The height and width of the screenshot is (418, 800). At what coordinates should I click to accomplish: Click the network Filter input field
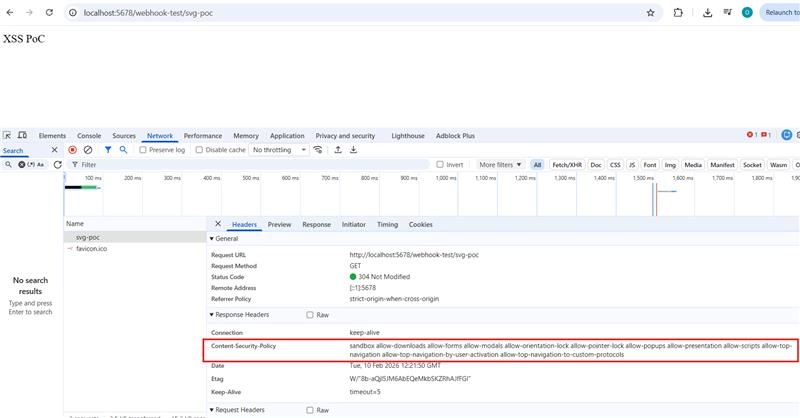coord(250,164)
